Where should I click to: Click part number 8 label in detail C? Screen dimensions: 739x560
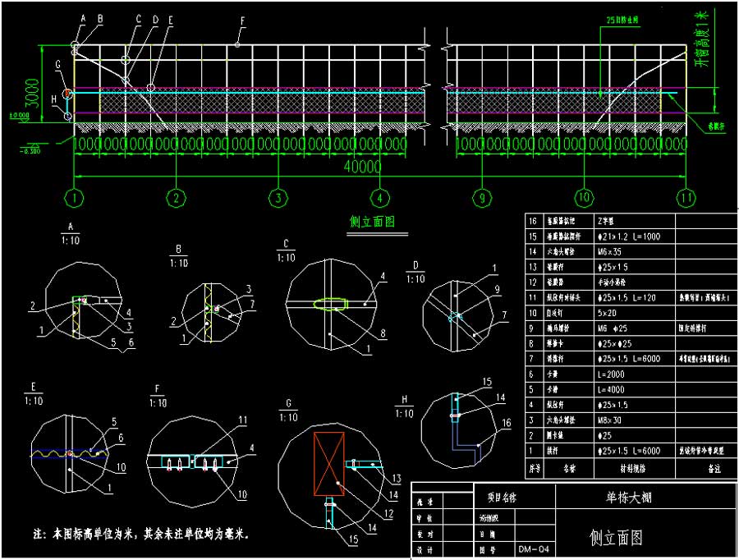click(x=383, y=333)
